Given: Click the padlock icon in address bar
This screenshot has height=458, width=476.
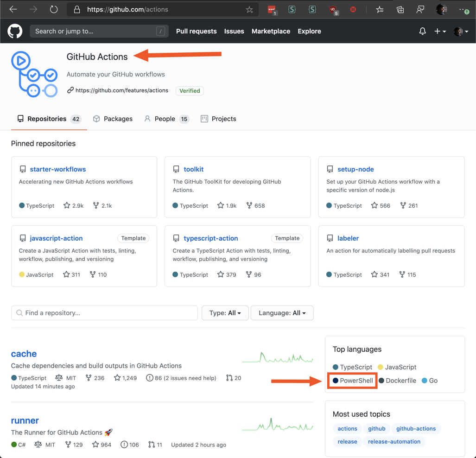Looking at the screenshot, I should coord(77,9).
